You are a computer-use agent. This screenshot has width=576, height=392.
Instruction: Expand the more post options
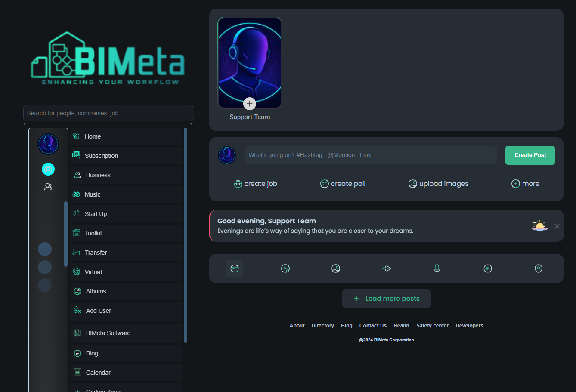tap(525, 184)
